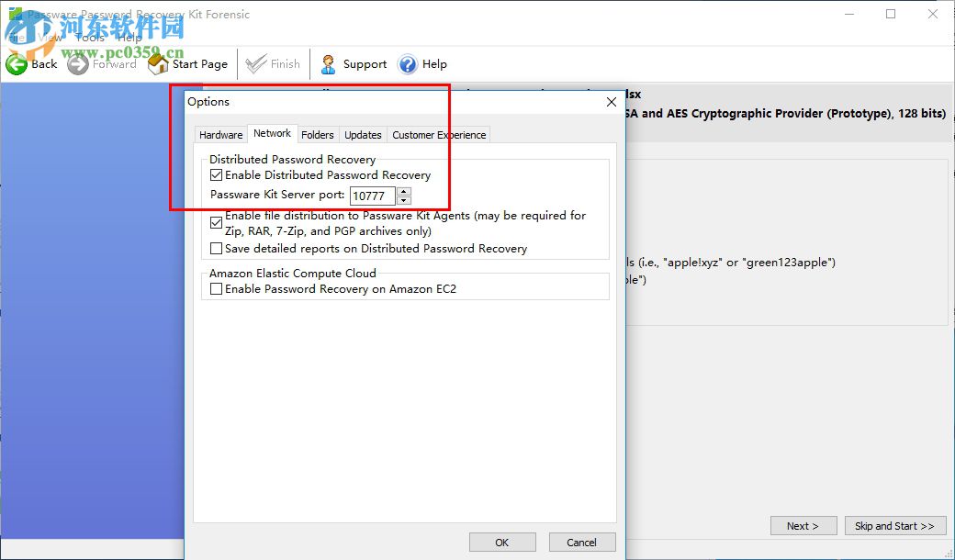
Task: Click the green Back arrow icon
Action: tap(17, 64)
